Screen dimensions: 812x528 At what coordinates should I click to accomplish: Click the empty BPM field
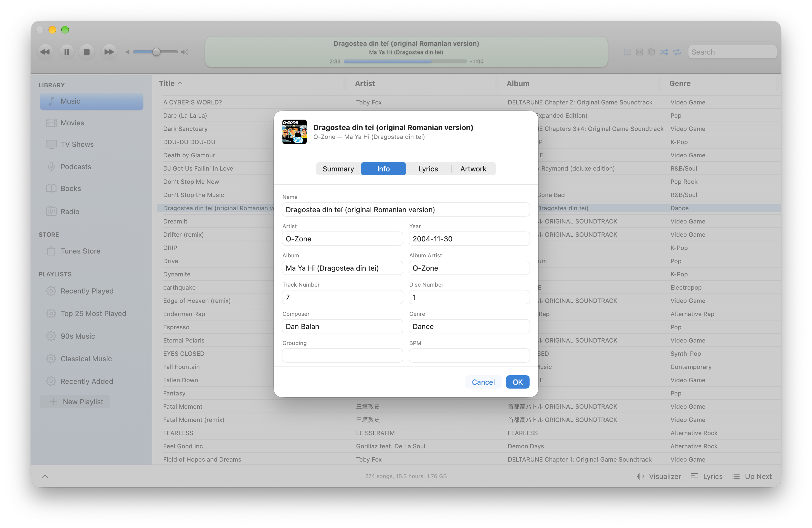point(469,355)
